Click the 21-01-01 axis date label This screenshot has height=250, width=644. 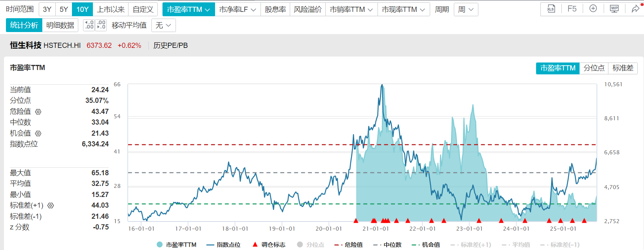pyautogui.click(x=376, y=229)
